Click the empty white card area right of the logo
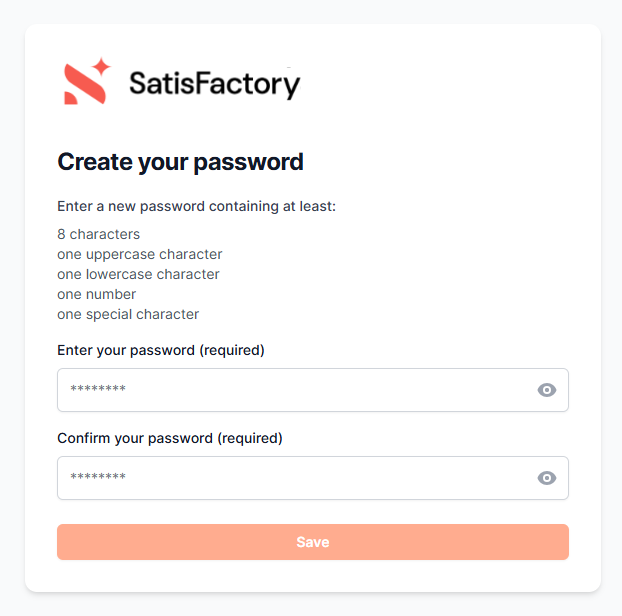Screen dimensions: 622x616 click(x=450, y=84)
